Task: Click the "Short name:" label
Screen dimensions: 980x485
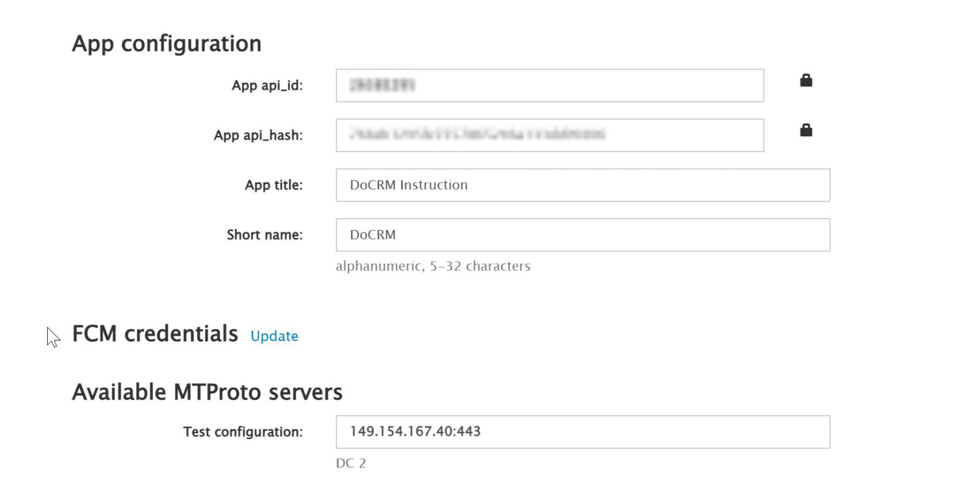Action: 264,235
